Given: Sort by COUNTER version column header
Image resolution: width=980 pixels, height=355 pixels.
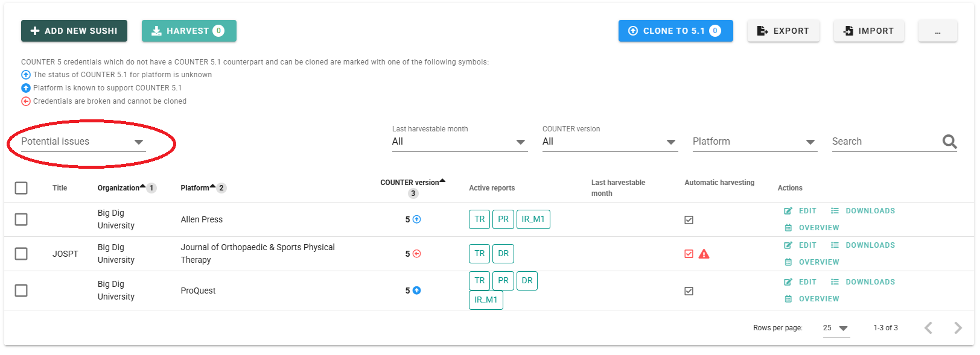Looking at the screenshot, I should [410, 183].
